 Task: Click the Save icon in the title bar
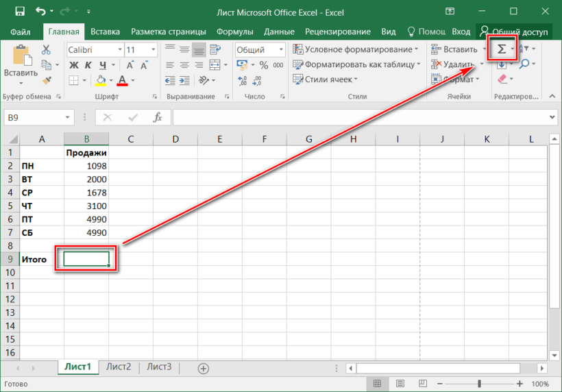pyautogui.click(x=20, y=12)
